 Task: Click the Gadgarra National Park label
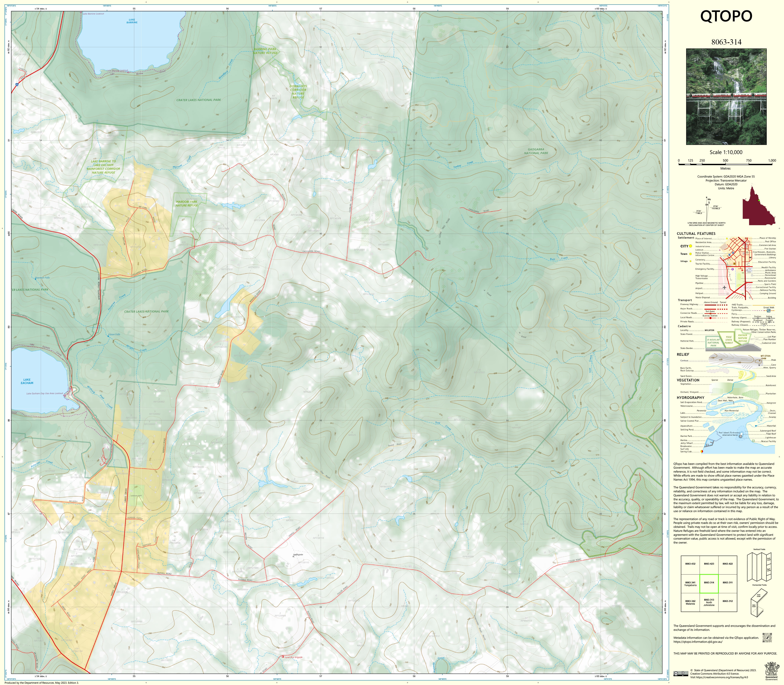536,151
